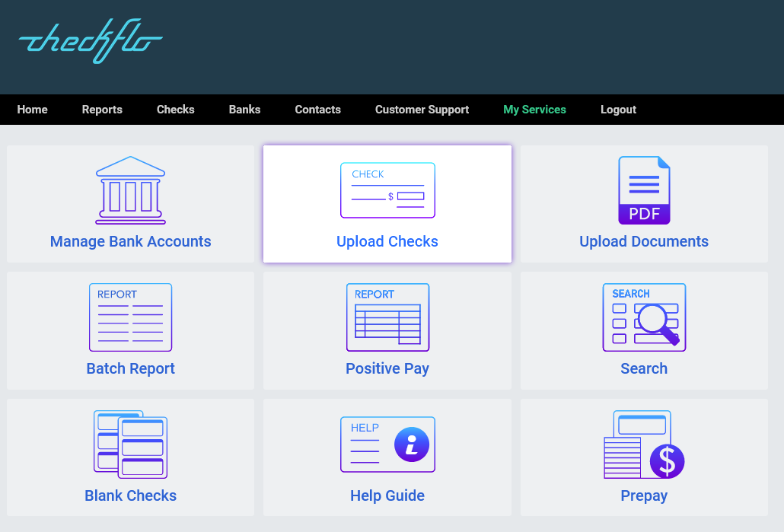Click the check icon for uploading checks
This screenshot has width=784, height=532.
387,190
